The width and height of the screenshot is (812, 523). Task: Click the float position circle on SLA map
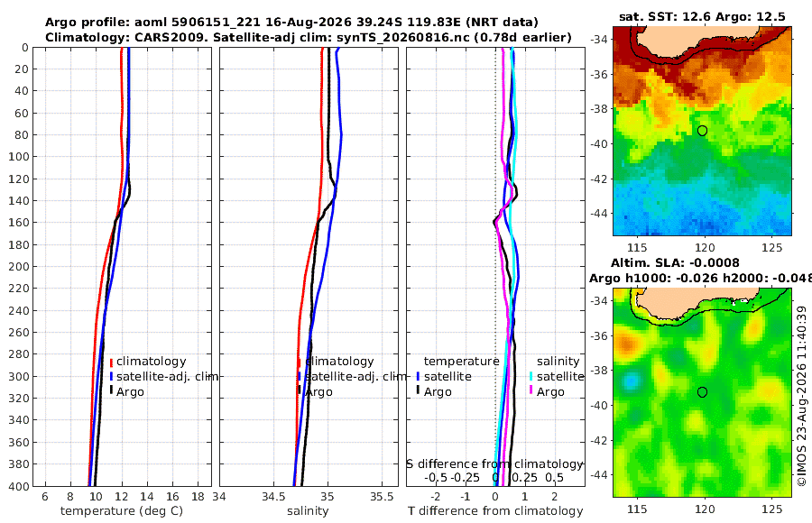coord(702,392)
